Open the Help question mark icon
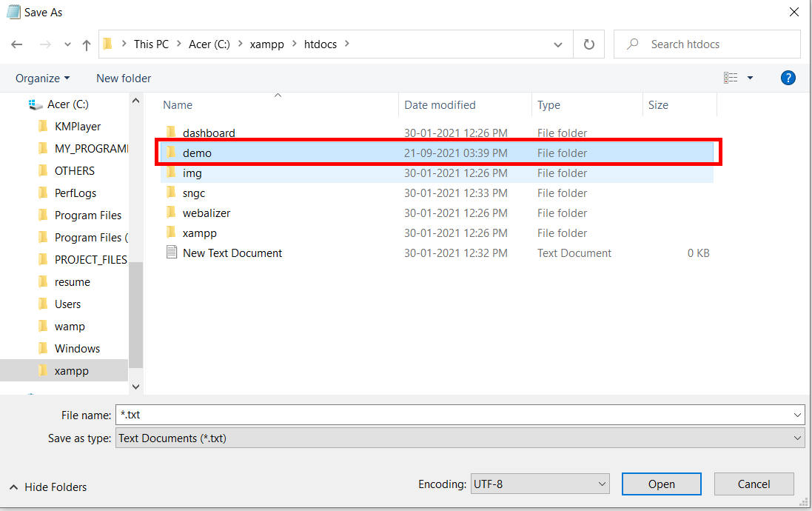The image size is (812, 511). click(x=788, y=78)
